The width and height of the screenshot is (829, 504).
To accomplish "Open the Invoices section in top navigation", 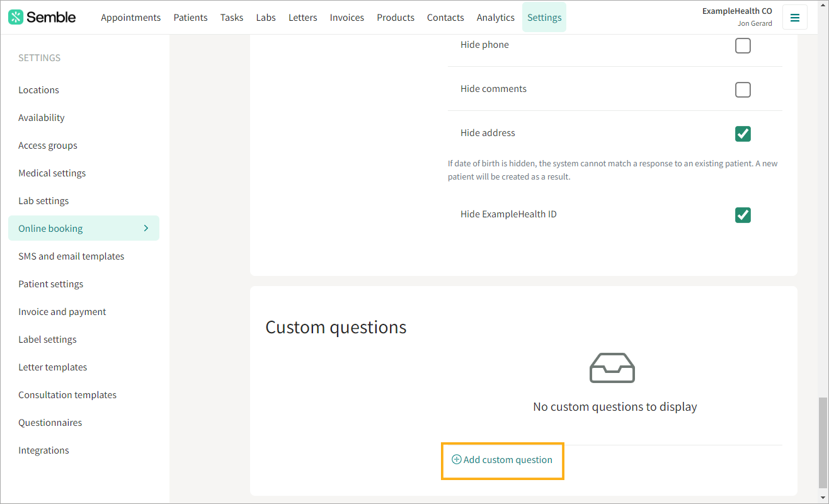I will [x=346, y=18].
